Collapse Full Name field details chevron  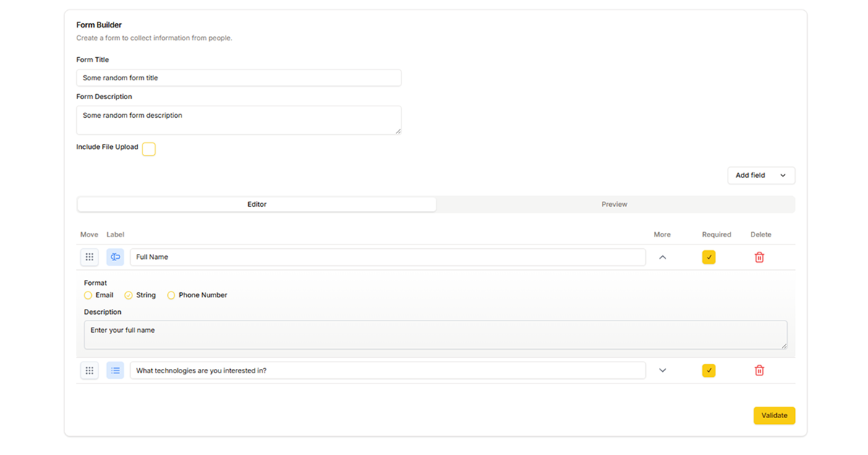coord(662,257)
